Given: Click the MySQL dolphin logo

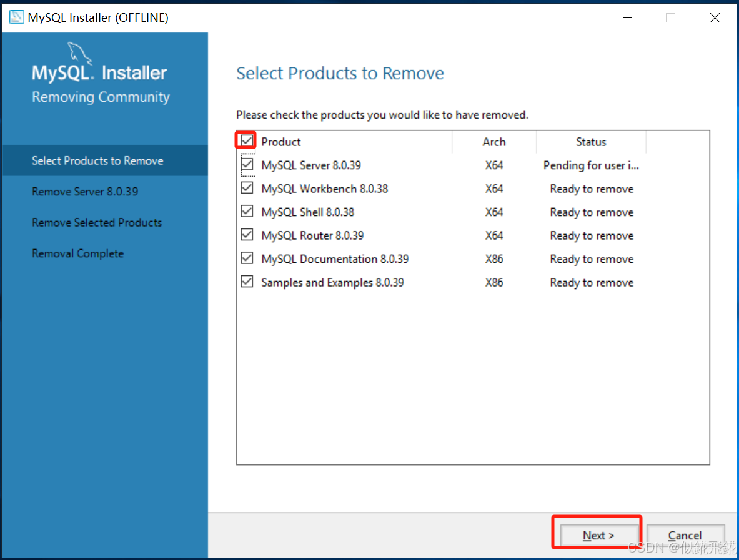Looking at the screenshot, I should point(79,52).
